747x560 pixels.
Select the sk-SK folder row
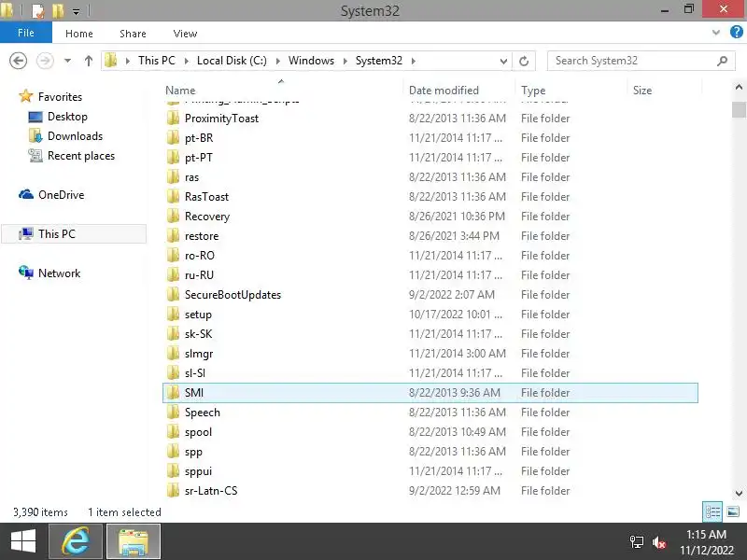[x=430, y=334]
